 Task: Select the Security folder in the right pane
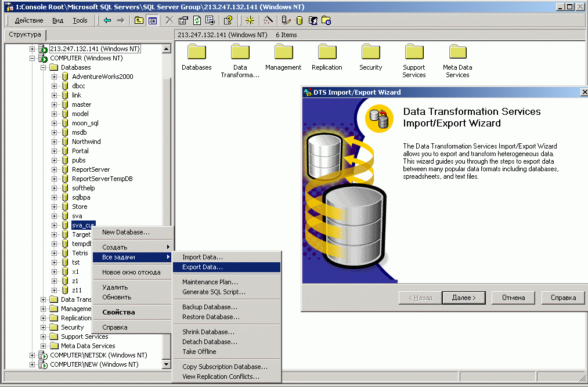[x=370, y=57]
